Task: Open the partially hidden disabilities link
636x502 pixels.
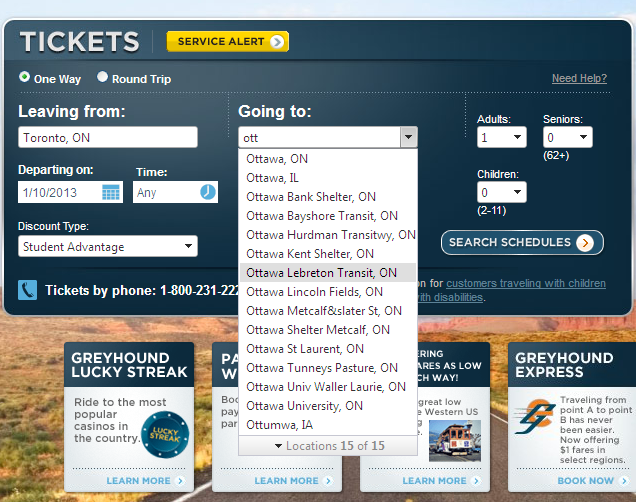Action: [451, 297]
